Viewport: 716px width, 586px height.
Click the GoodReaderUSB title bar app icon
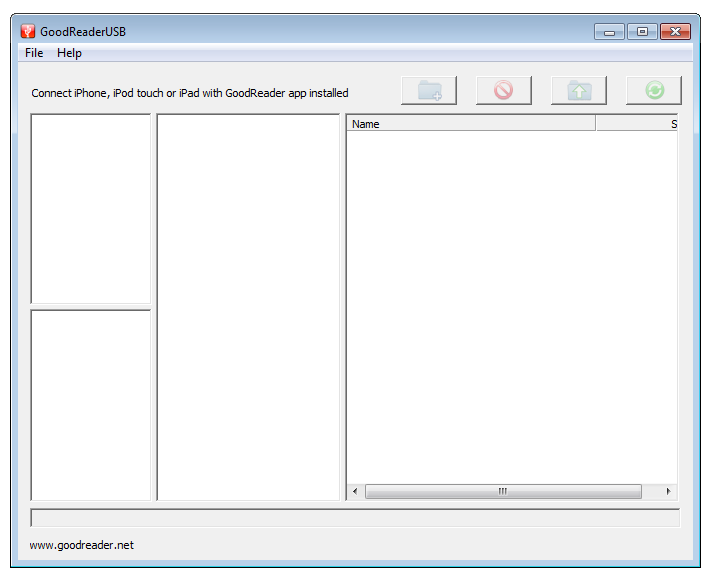point(28,32)
